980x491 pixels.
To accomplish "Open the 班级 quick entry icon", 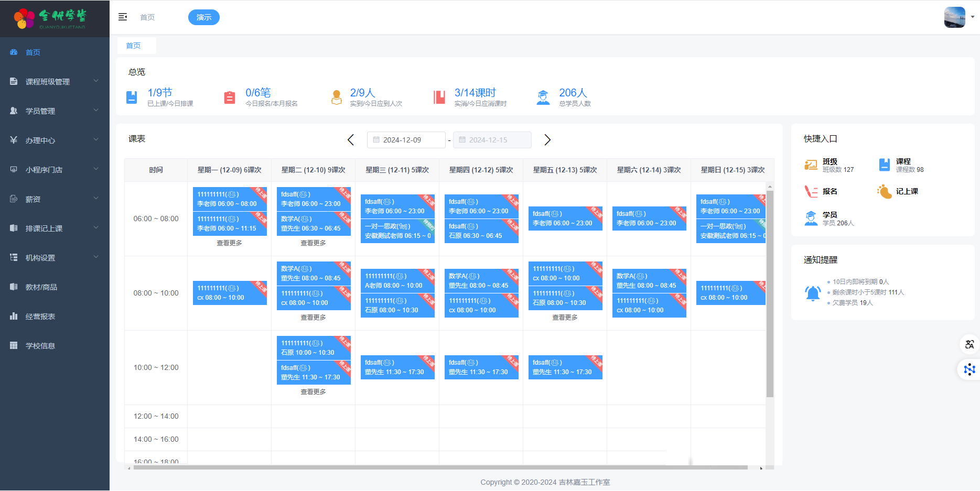I will click(811, 165).
